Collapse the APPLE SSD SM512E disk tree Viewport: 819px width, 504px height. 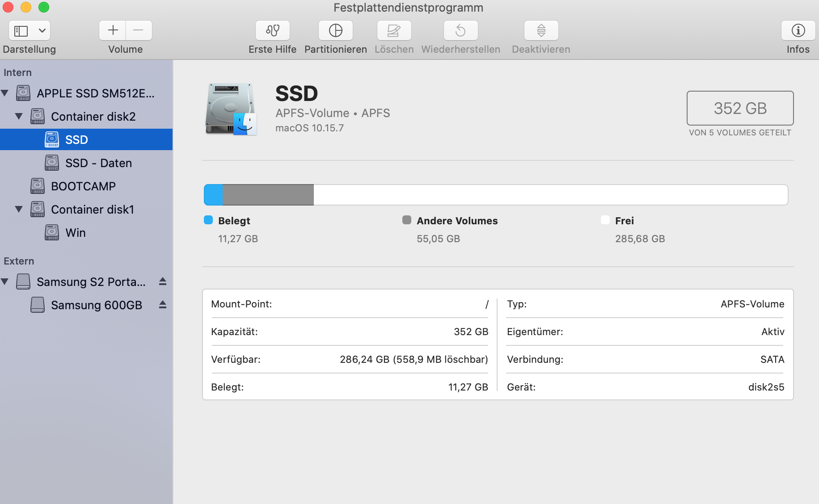coord(5,93)
